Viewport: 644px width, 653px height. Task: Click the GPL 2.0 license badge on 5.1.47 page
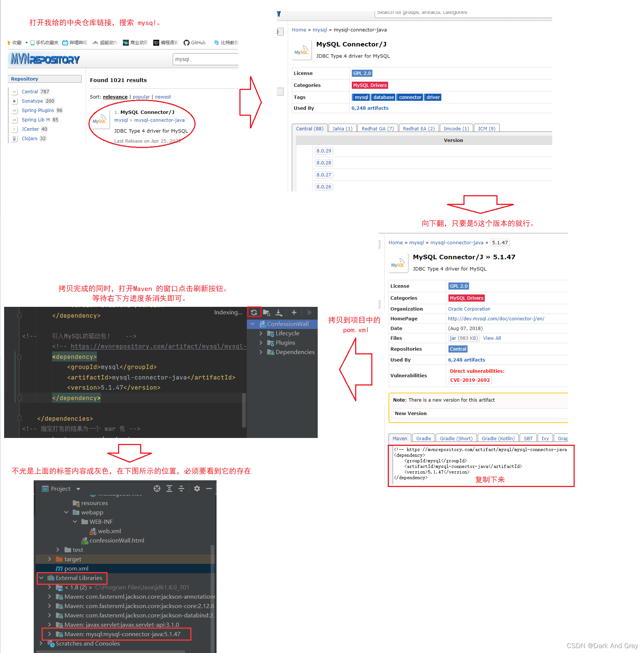[459, 286]
